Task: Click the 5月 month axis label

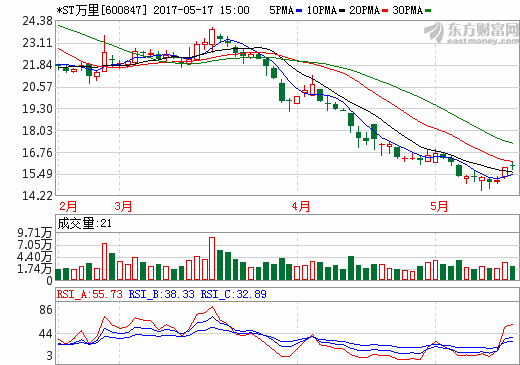Action: pos(439,206)
